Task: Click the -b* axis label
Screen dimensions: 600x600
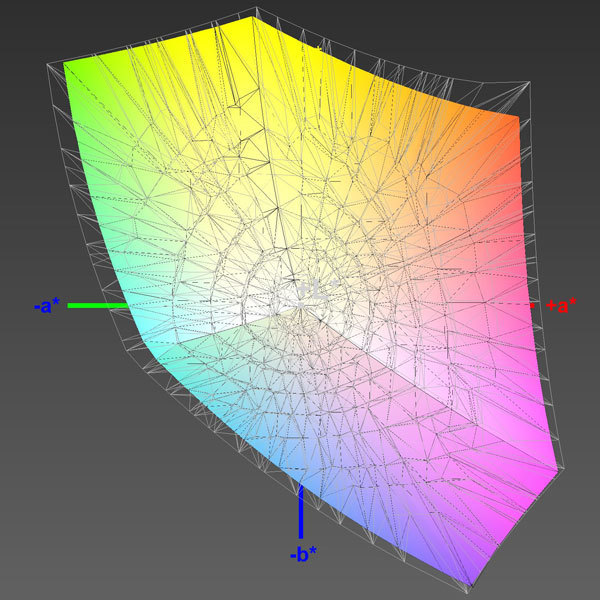Action: 303,554
